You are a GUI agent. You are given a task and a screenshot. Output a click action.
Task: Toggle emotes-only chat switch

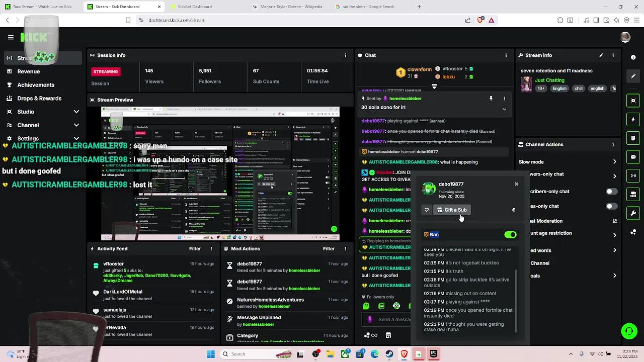tap(611, 206)
